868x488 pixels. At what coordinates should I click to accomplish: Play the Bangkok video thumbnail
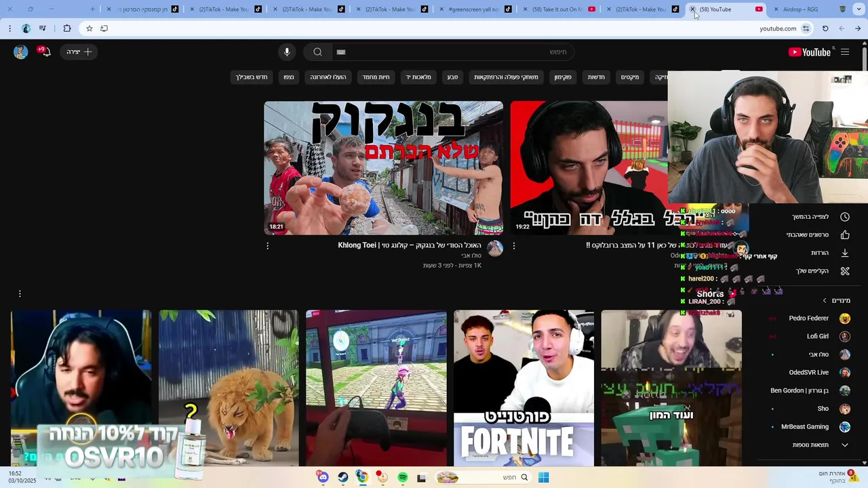383,168
